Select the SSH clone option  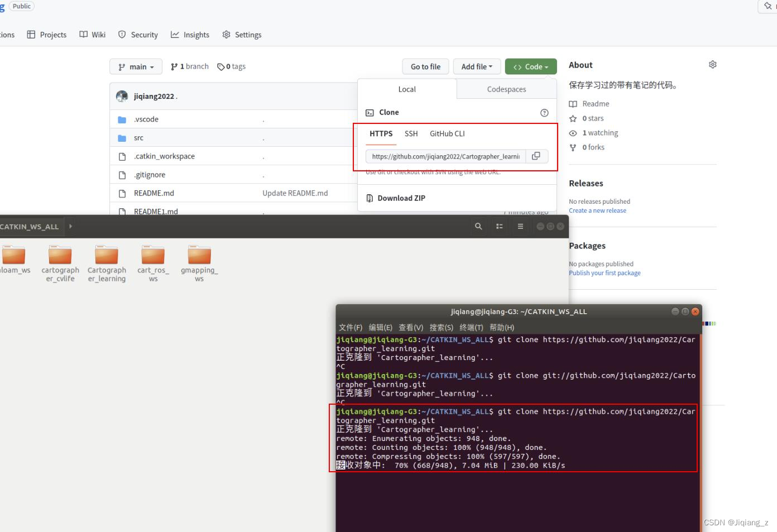411,134
